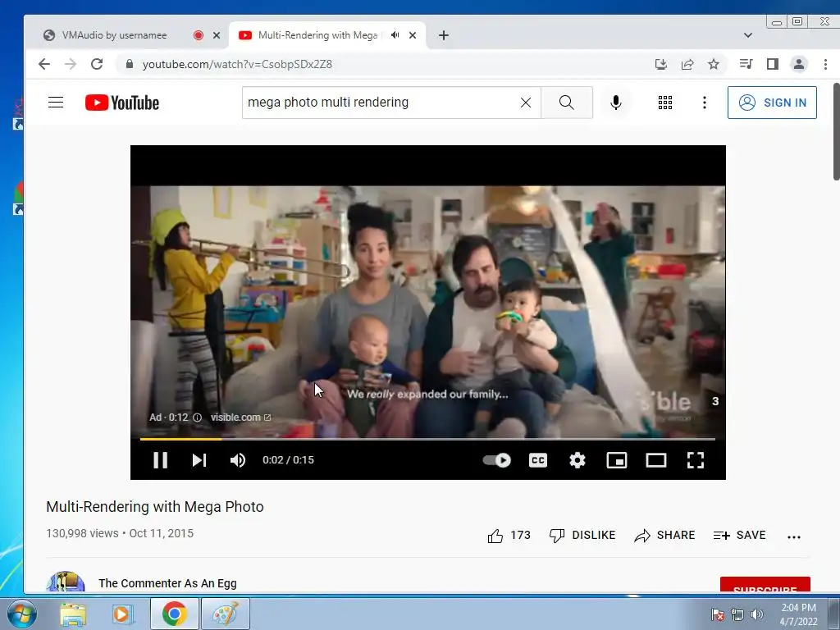Screen dimensions: 840x630
Task: Open Windows Explorer from the taskbar
Action: 73,614
